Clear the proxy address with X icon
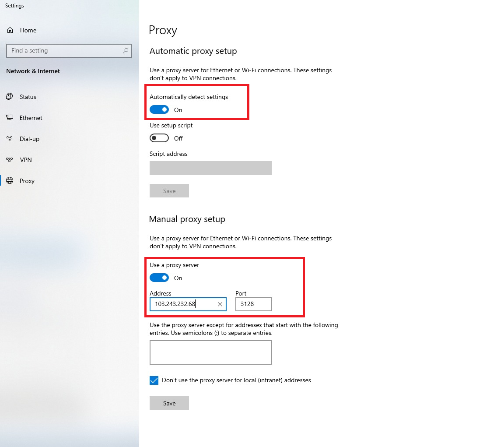This screenshot has width=504, height=447. click(220, 304)
